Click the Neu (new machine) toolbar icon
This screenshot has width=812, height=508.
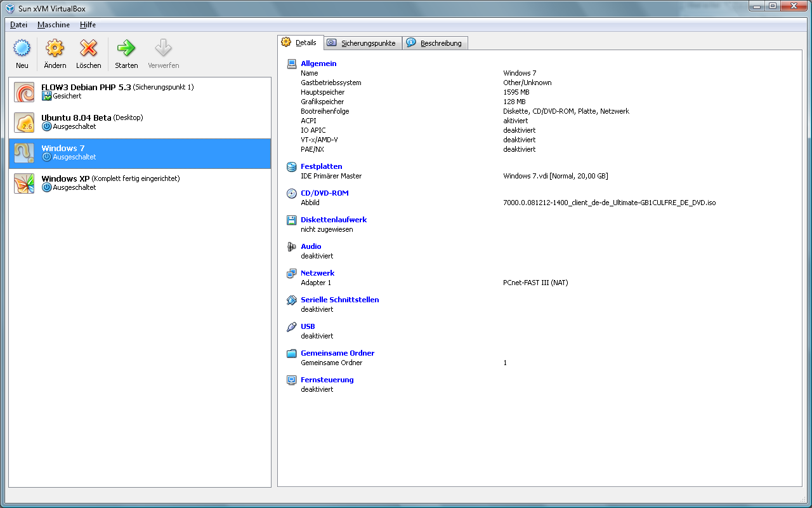[x=22, y=49]
